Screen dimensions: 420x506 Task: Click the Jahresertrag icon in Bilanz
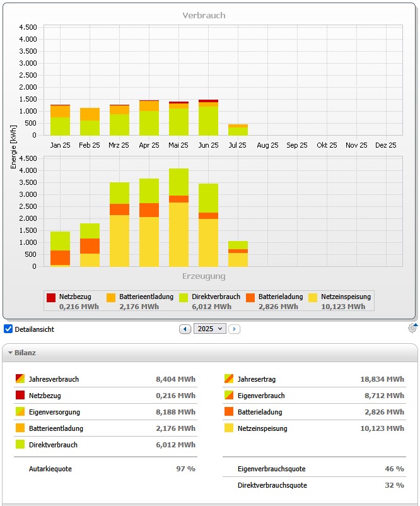[x=228, y=379]
